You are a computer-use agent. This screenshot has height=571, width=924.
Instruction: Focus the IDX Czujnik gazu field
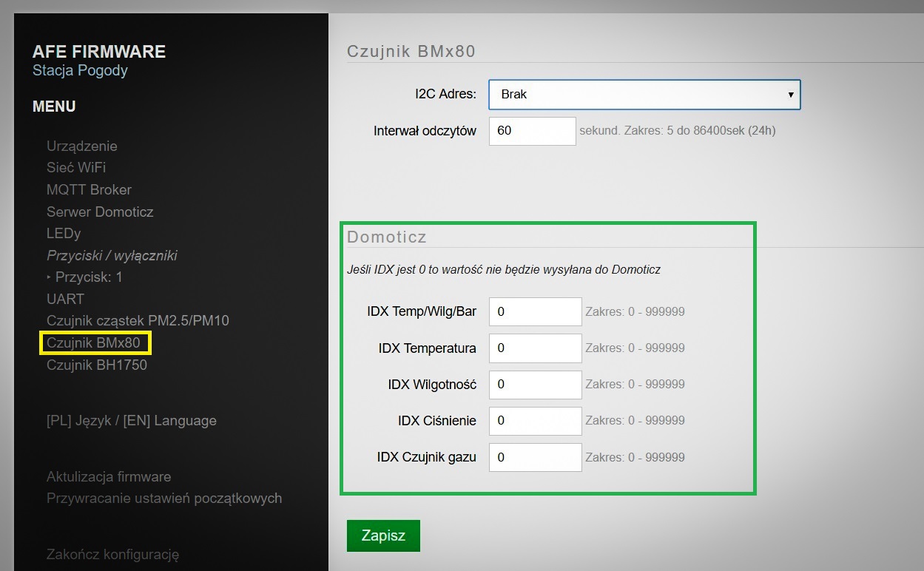[x=536, y=457]
